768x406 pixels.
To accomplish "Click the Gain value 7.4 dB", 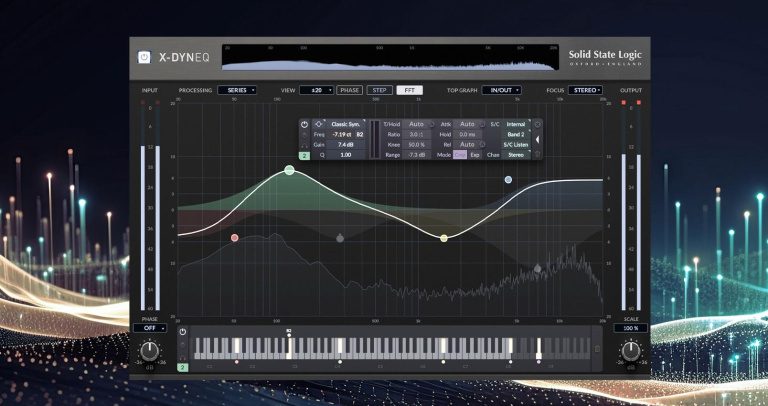I will [x=346, y=144].
